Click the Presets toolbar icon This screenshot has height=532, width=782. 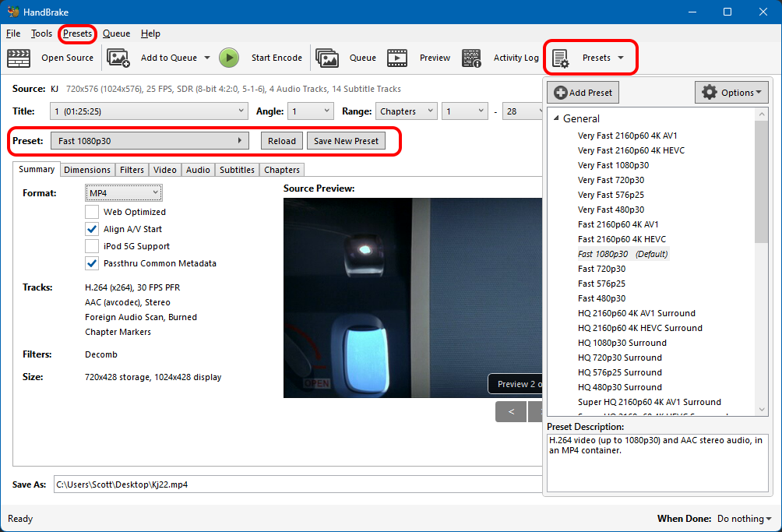[x=560, y=58]
